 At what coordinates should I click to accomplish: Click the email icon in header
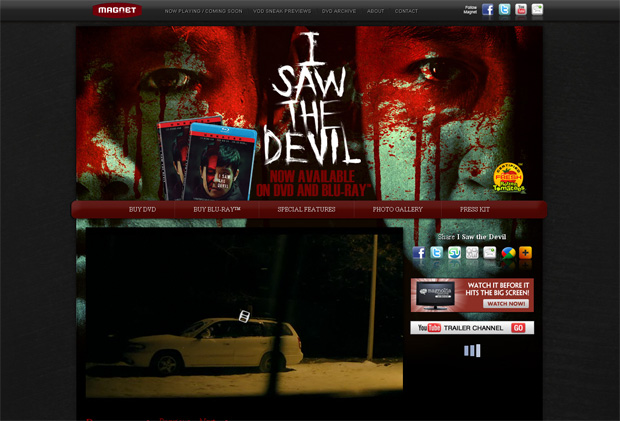coord(537,9)
